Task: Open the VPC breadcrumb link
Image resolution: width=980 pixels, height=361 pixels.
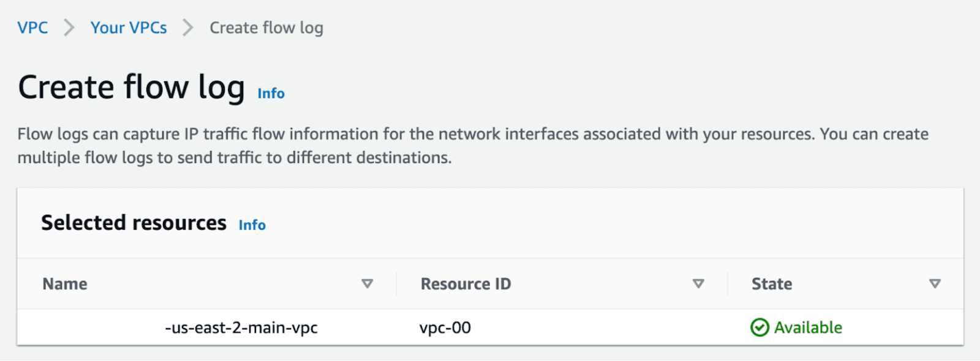Action: click(x=32, y=28)
